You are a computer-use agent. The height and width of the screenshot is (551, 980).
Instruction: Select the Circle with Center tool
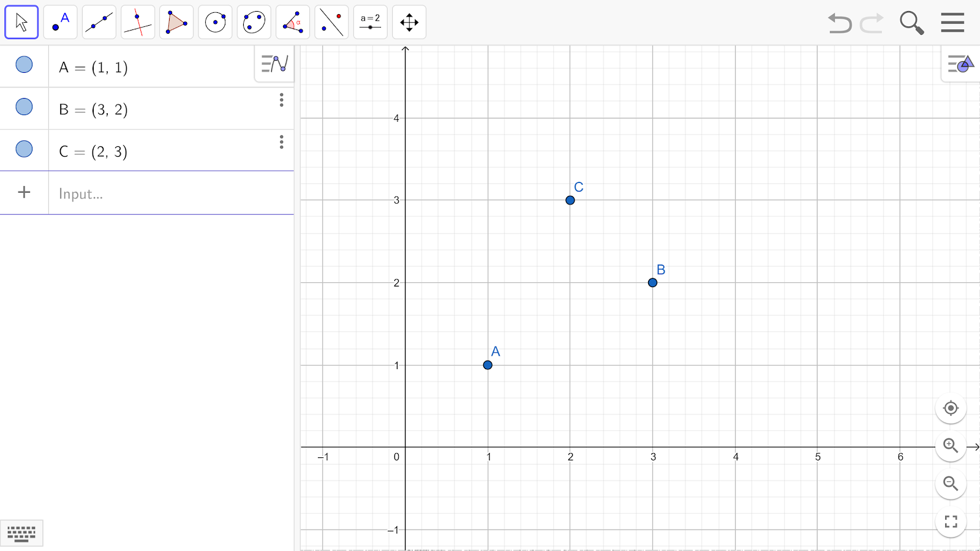click(215, 23)
